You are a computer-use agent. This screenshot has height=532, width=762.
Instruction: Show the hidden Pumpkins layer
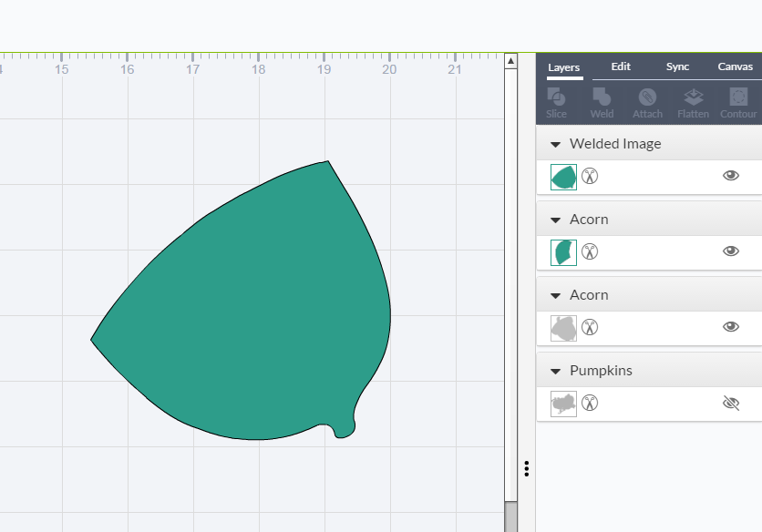point(730,403)
